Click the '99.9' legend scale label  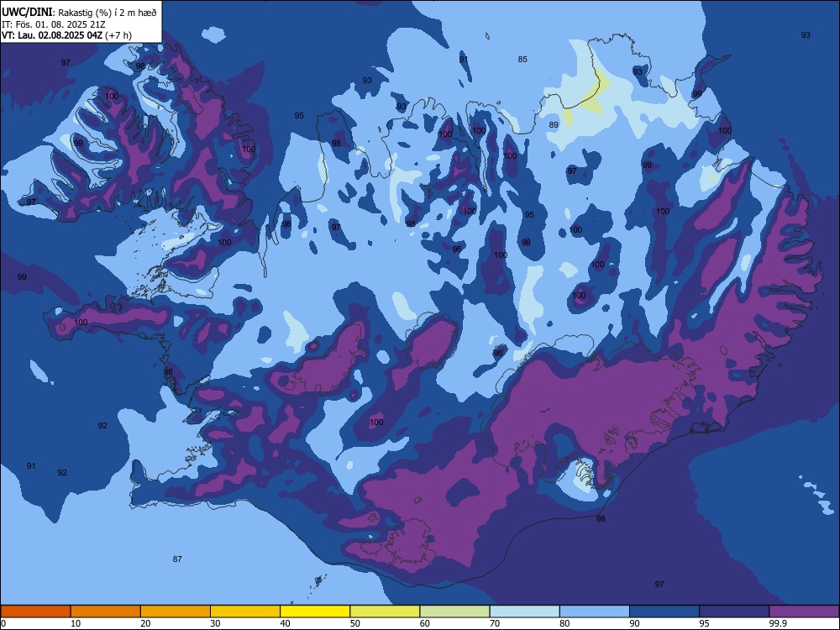pyautogui.click(x=777, y=623)
